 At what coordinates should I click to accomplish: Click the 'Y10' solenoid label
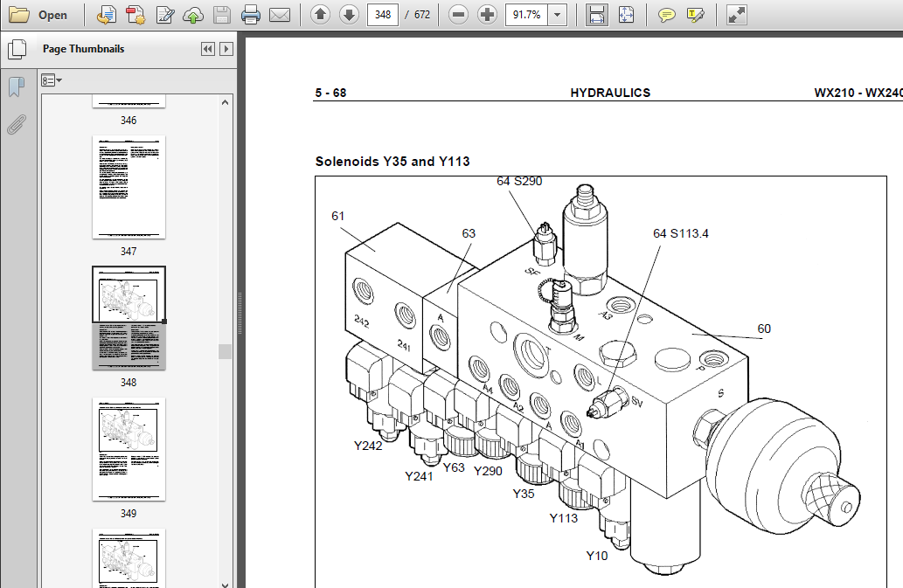coord(597,556)
